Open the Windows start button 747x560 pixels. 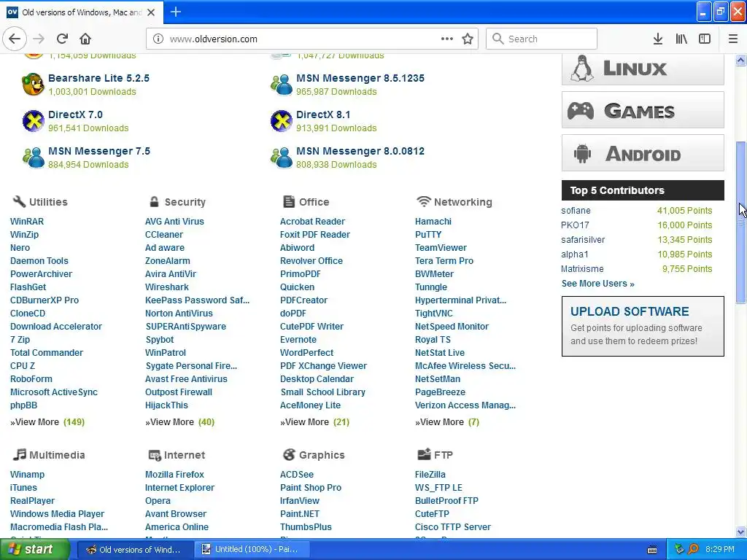click(35, 549)
